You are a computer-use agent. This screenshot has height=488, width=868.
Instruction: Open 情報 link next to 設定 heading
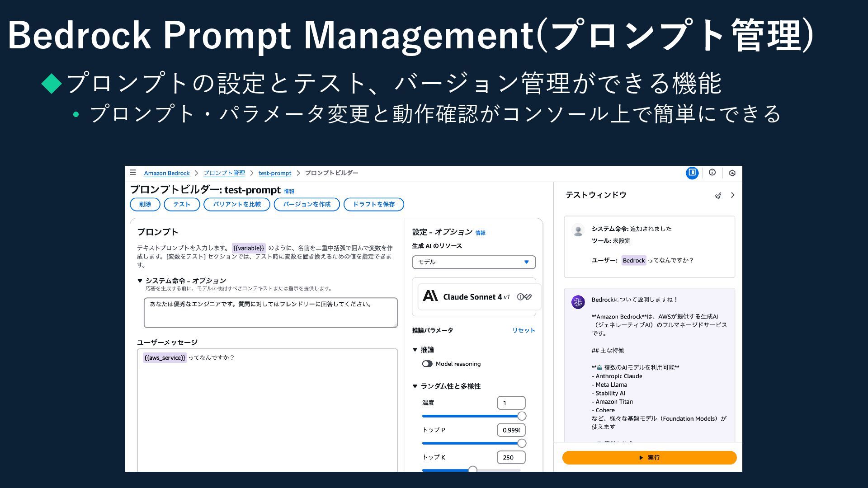(x=481, y=233)
